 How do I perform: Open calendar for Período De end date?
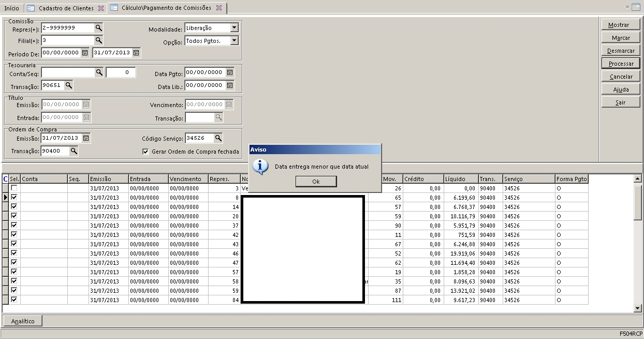click(x=136, y=53)
